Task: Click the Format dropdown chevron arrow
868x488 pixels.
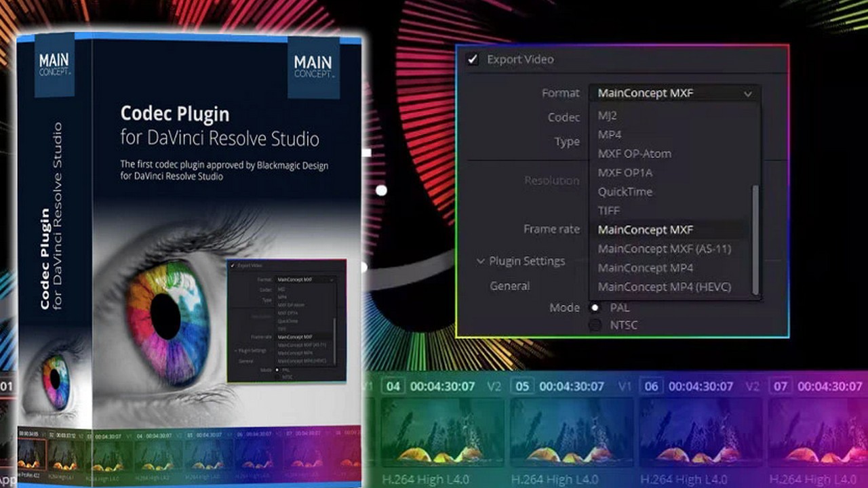Action: click(x=748, y=94)
